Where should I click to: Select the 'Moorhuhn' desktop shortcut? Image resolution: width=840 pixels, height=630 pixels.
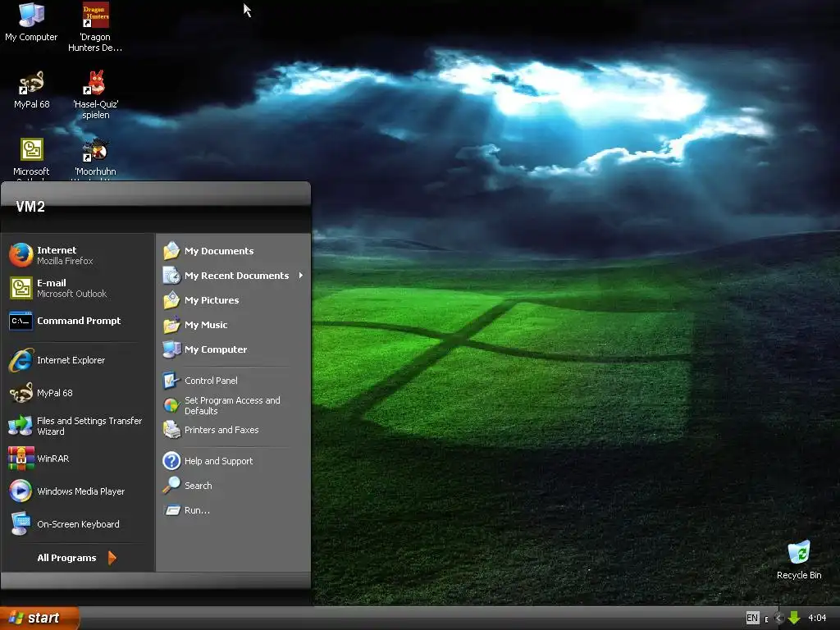click(x=95, y=158)
